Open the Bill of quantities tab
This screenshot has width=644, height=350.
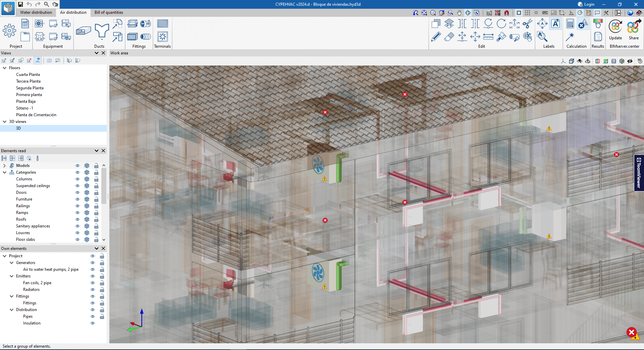coord(109,12)
